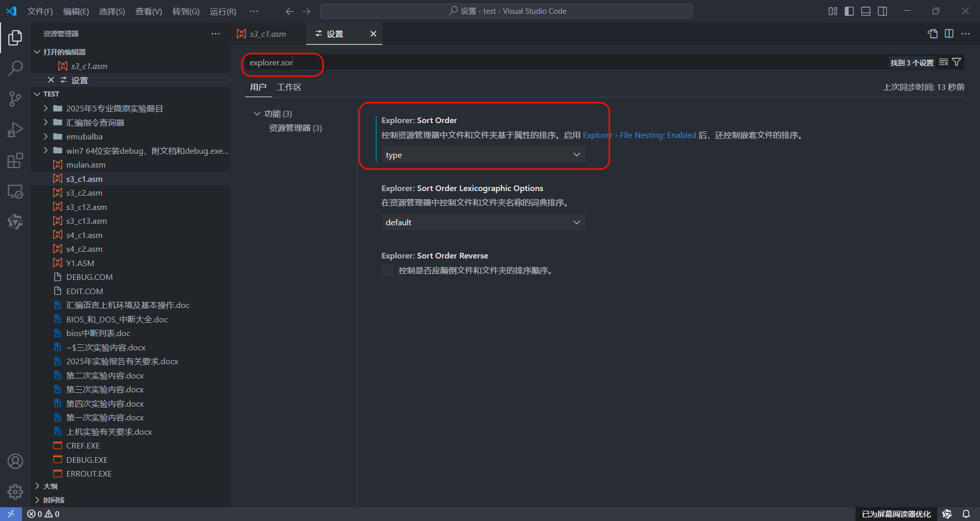
Task: Select BIOS_和_DOS_中断大全.doc file
Action: pos(130,319)
